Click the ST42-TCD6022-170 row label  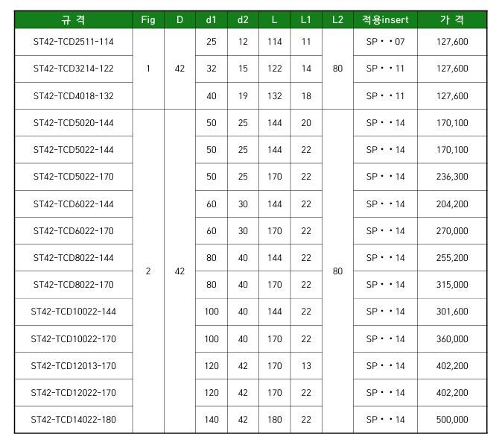pyautogui.click(x=73, y=231)
